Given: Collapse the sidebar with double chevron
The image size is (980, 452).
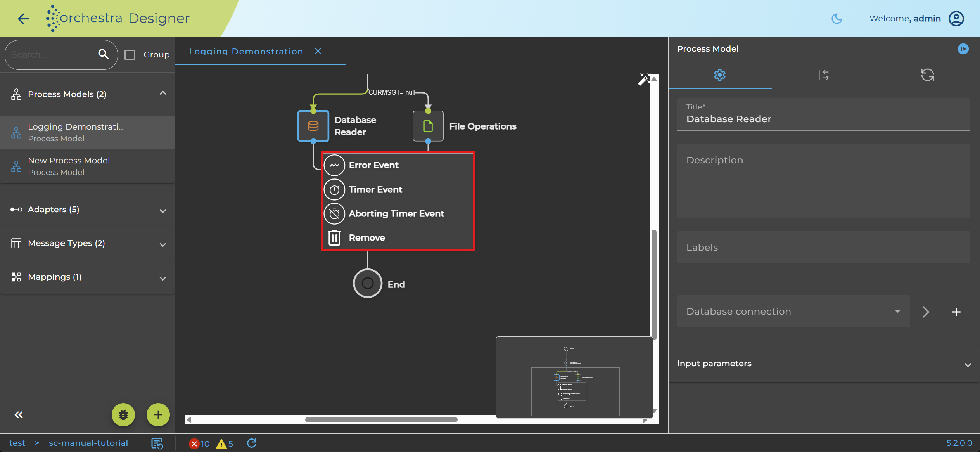Looking at the screenshot, I should [19, 415].
